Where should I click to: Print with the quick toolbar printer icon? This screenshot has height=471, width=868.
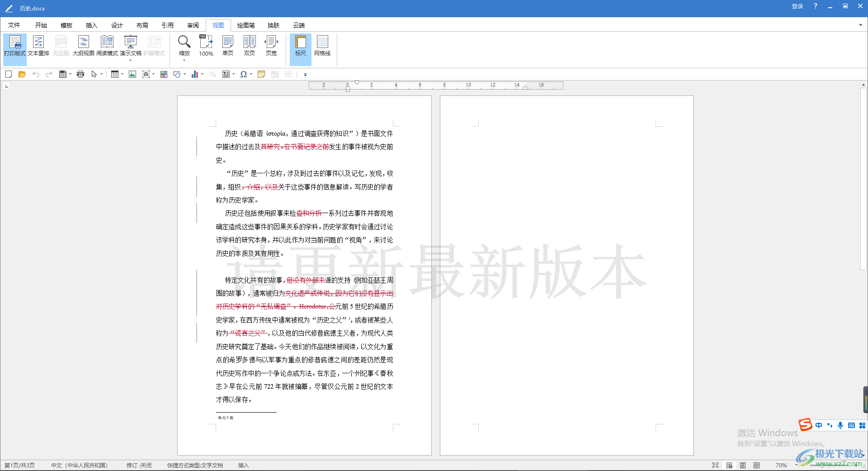click(x=80, y=74)
